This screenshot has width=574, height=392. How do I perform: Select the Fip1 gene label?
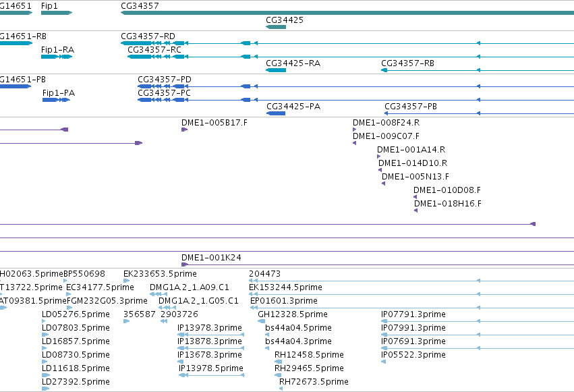(x=49, y=6)
